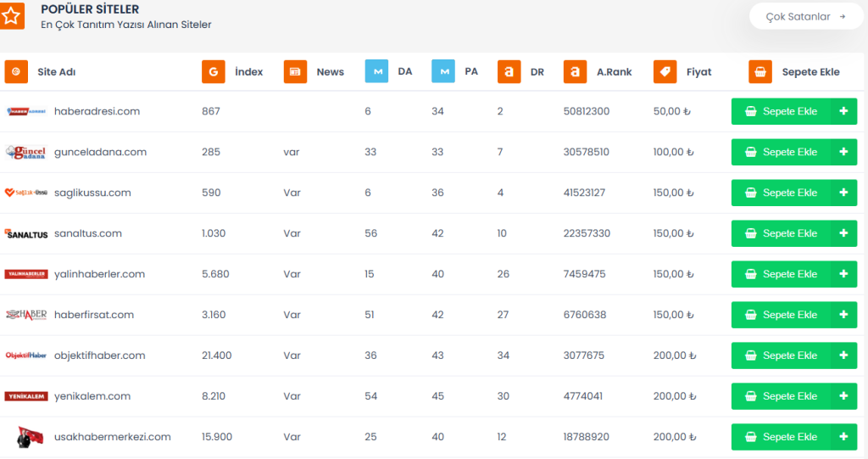This screenshot has width=868, height=459.
Task: Click the star icon beside Popüler Siteler
Action: click(x=11, y=16)
